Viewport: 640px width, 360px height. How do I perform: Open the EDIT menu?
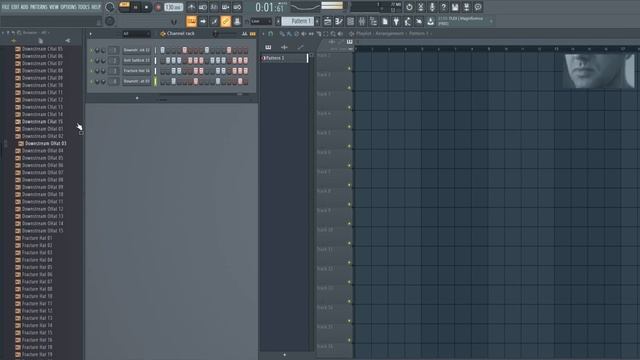coord(15,7)
